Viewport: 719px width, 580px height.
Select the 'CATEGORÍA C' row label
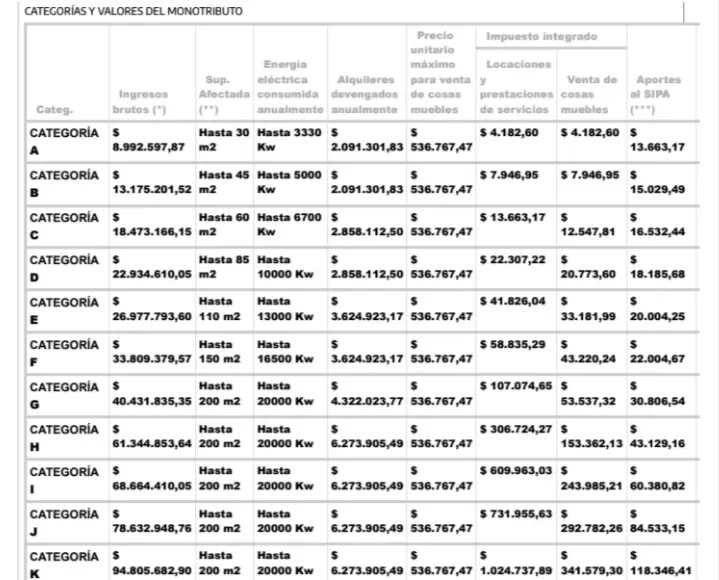coord(64,226)
